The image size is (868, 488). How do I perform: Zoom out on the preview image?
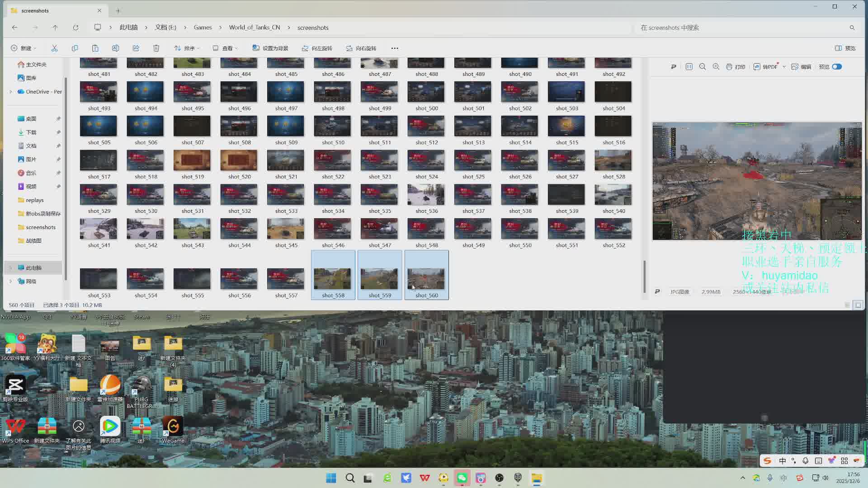pos(703,66)
